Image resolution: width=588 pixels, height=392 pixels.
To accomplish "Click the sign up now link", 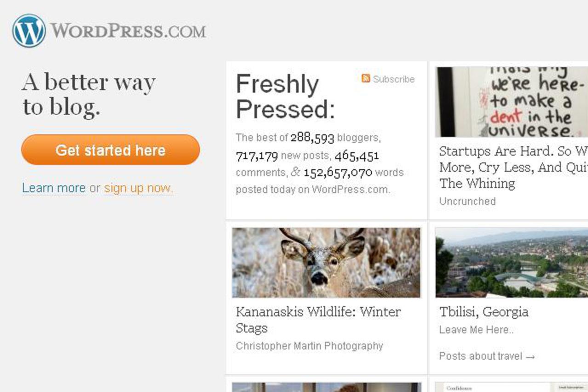I will (138, 188).
